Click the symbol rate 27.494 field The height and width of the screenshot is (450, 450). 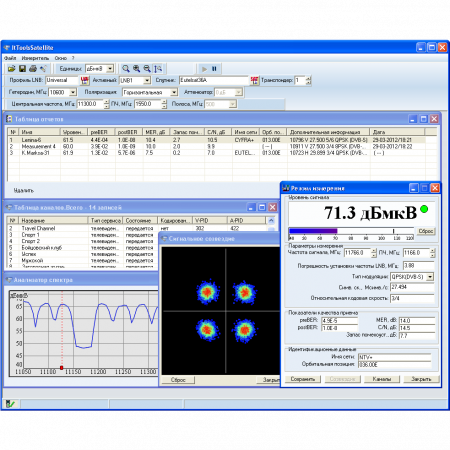pyautogui.click(x=412, y=287)
